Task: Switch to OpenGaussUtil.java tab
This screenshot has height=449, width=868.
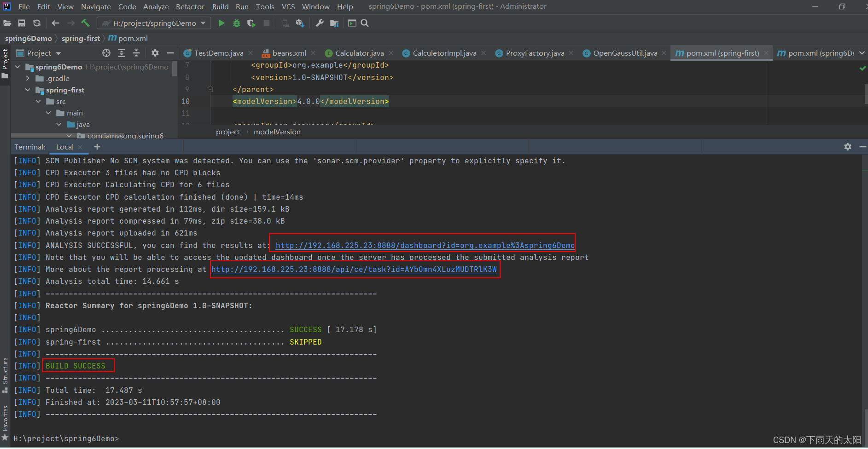Action: pos(625,53)
